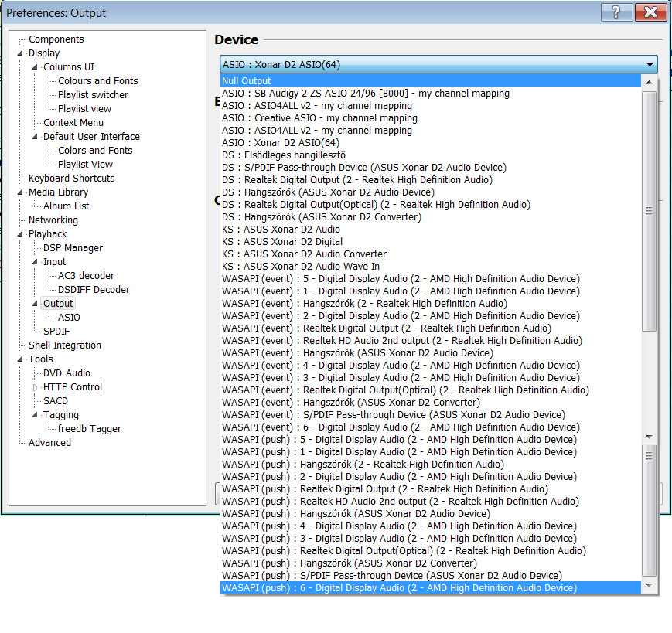
Task: Collapse the Input tree node
Action: (x=35, y=262)
